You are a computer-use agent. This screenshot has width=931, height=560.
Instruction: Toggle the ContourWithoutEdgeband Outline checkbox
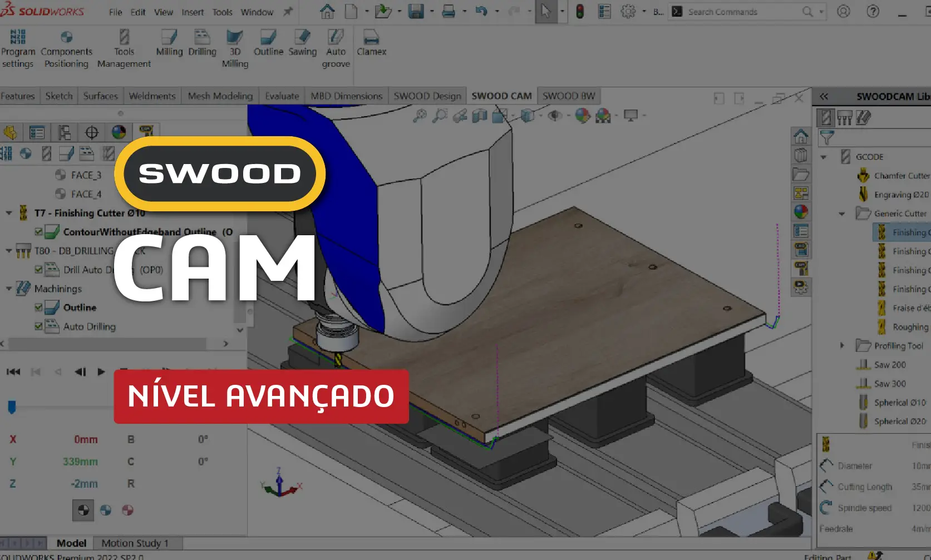coord(38,232)
